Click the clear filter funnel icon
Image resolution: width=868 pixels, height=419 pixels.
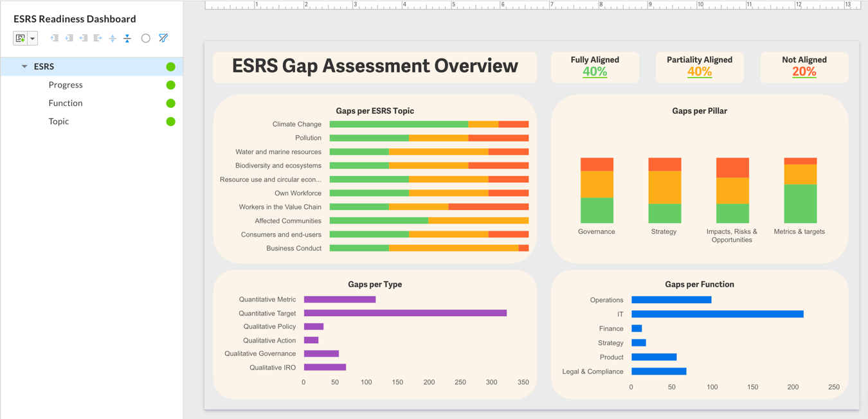(163, 39)
